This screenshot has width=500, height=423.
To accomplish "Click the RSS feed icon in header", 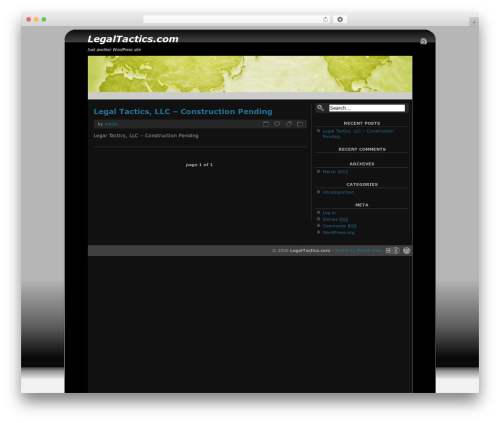I will tap(423, 41).
